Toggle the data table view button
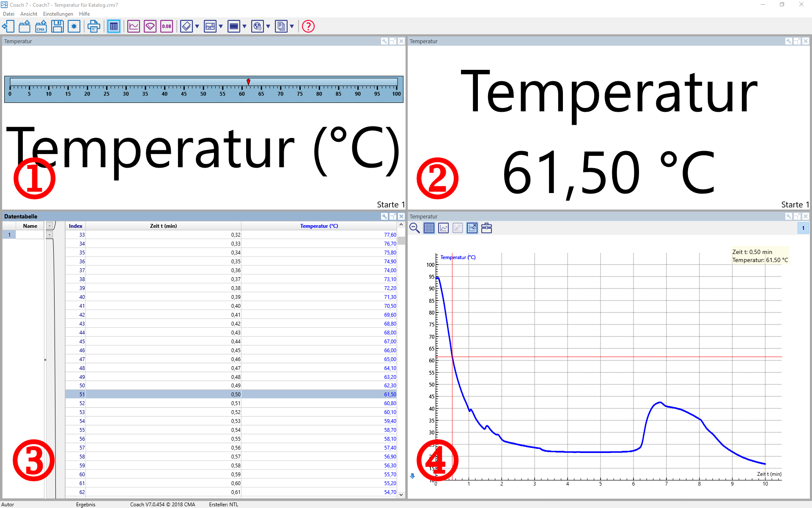The image size is (812, 508). point(113,26)
